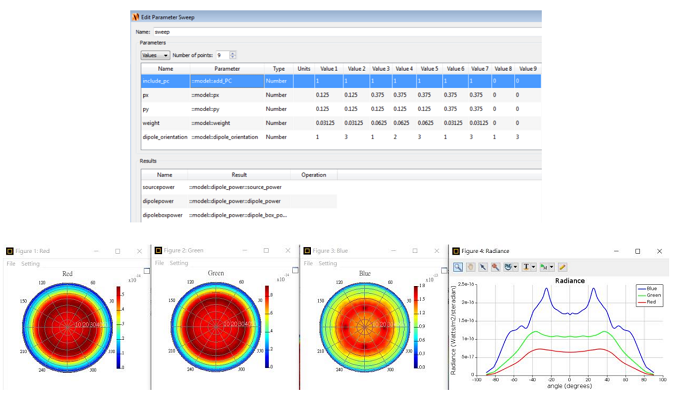This screenshot has height=403, width=680.
Task: Click the blue export icon in Radiance toolbar
Action: tap(508, 267)
